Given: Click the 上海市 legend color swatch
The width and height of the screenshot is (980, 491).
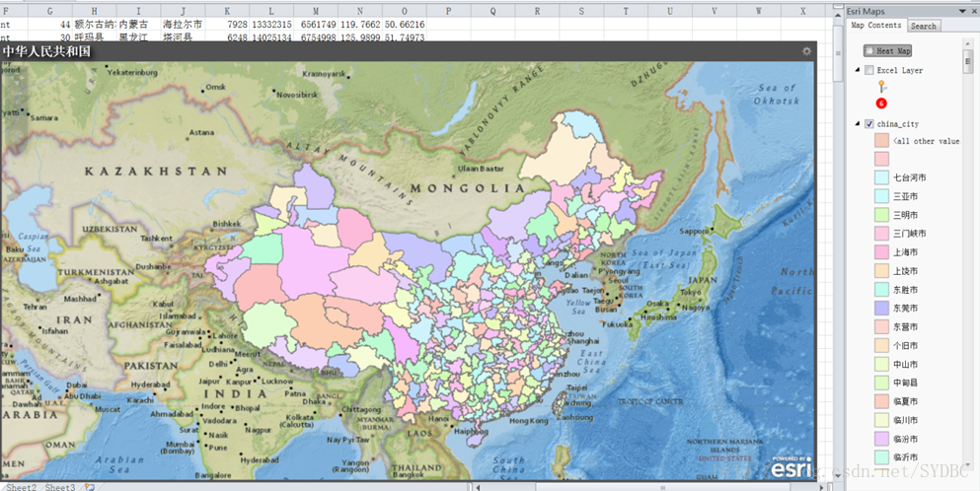Looking at the screenshot, I should point(881,252).
